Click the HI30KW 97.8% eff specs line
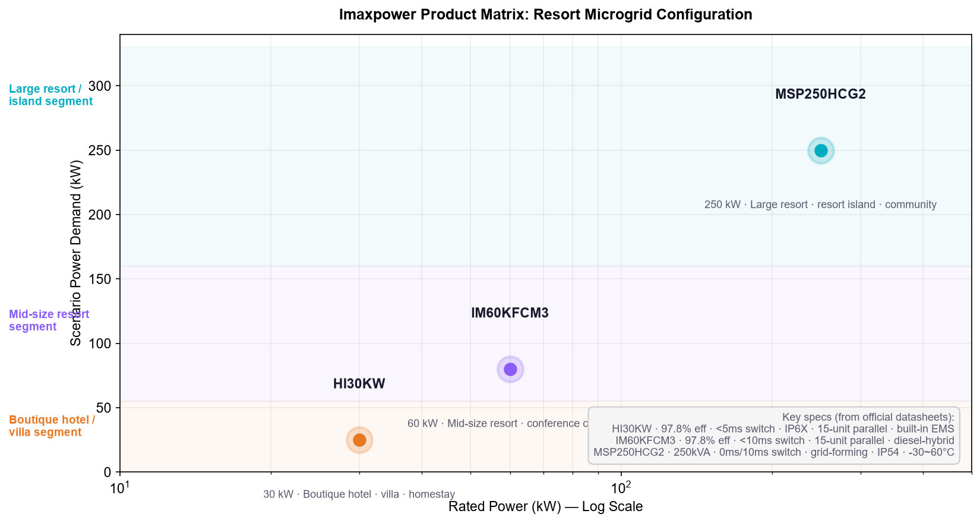980x523 pixels. [x=783, y=429]
